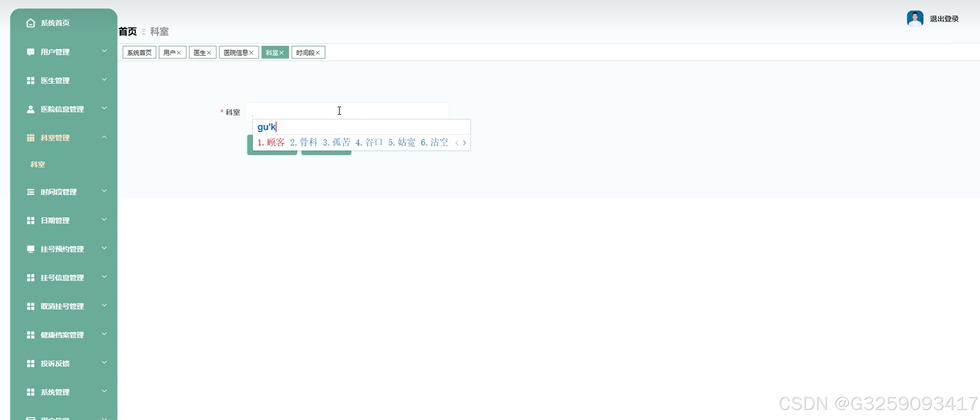This screenshot has height=420, width=980.
Task: Click the table icon beside 科室管理
Action: coord(30,138)
